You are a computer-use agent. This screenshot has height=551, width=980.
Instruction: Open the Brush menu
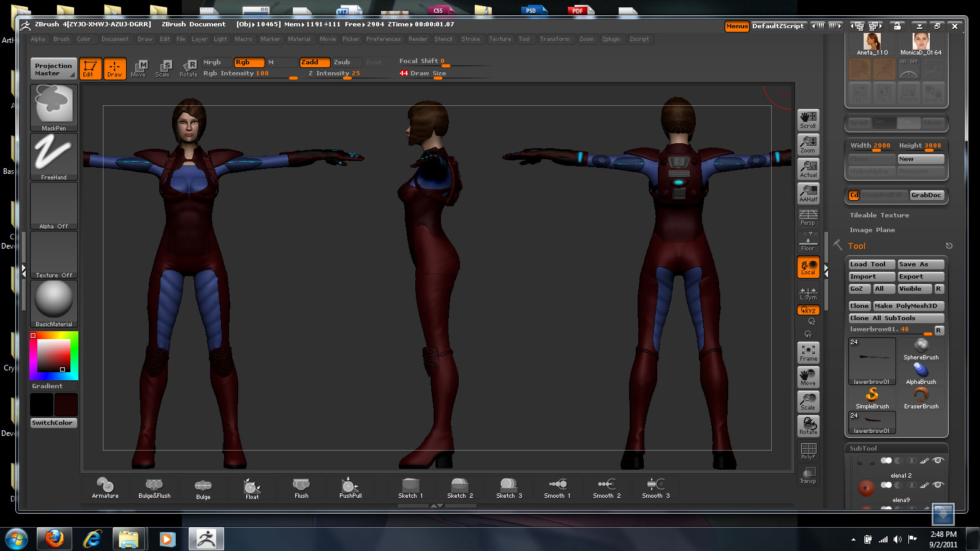[61, 39]
